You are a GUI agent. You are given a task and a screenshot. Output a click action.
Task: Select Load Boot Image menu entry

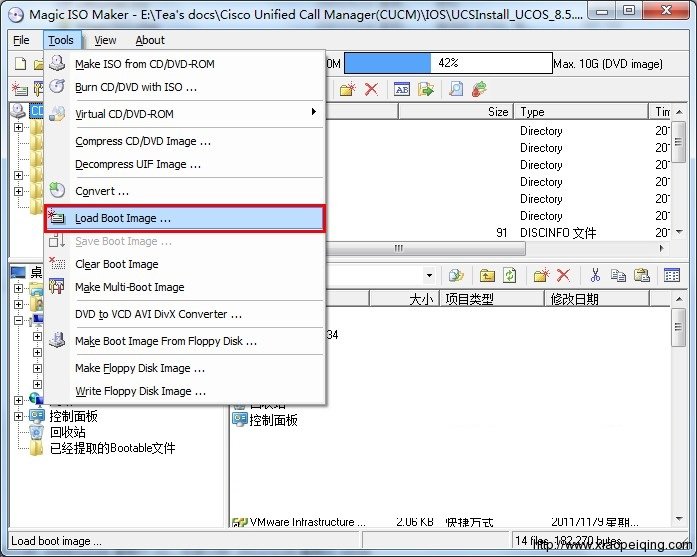click(x=185, y=218)
